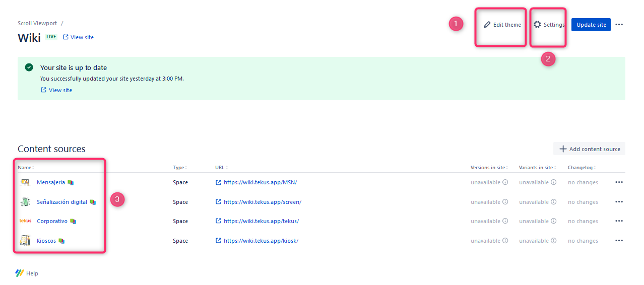Sort content sources by Name column
This screenshot has width=644, height=285.
pyautogui.click(x=25, y=168)
